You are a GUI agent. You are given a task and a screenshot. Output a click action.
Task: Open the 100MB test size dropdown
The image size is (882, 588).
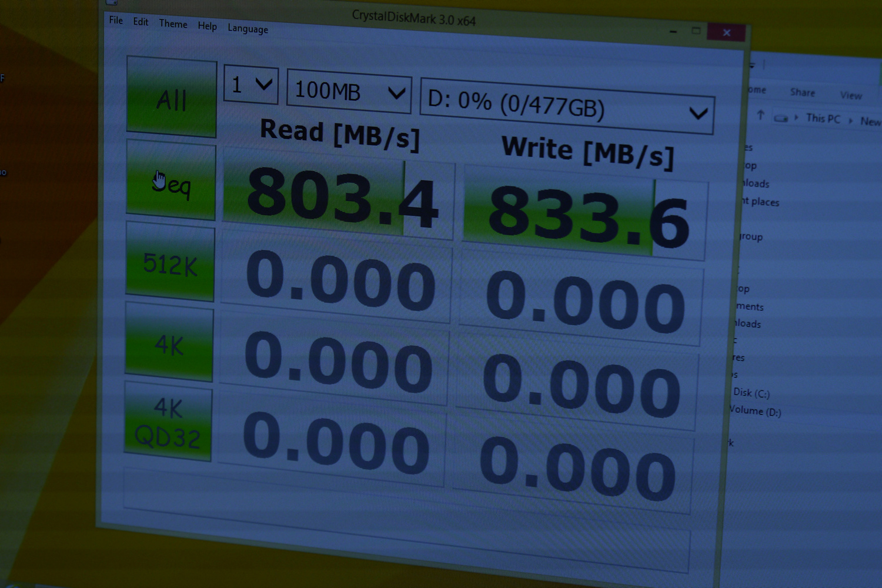tap(349, 92)
